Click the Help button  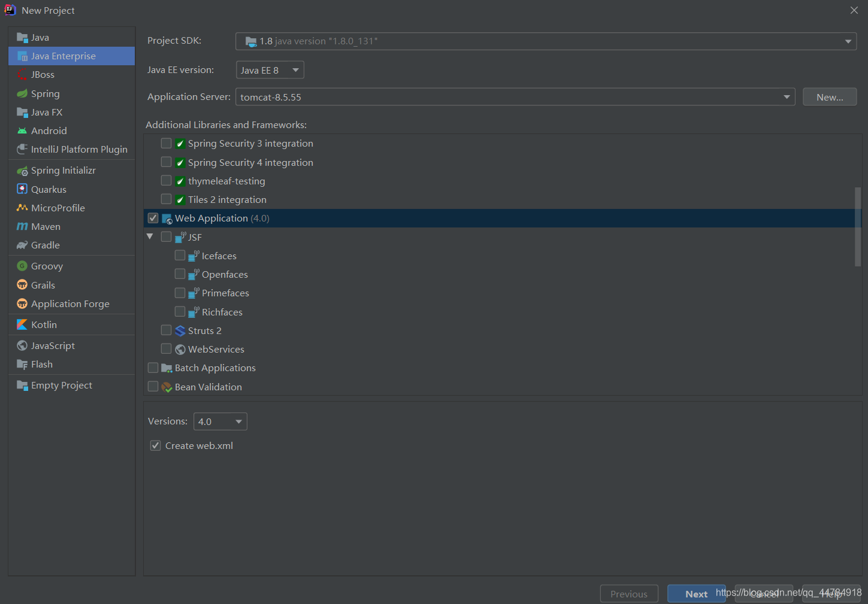(x=831, y=594)
